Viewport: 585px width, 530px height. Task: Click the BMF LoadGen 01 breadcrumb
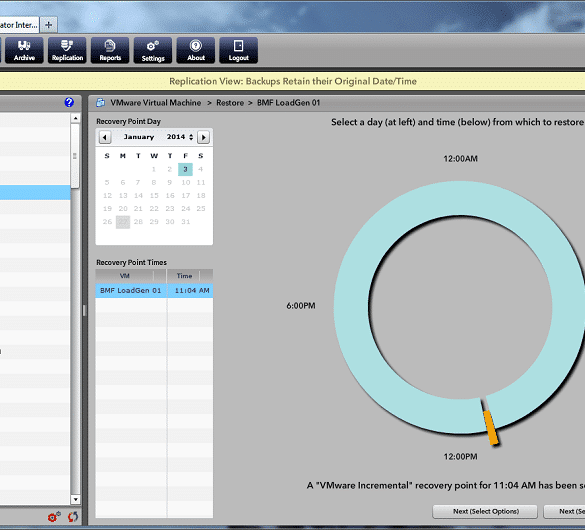[x=288, y=103]
